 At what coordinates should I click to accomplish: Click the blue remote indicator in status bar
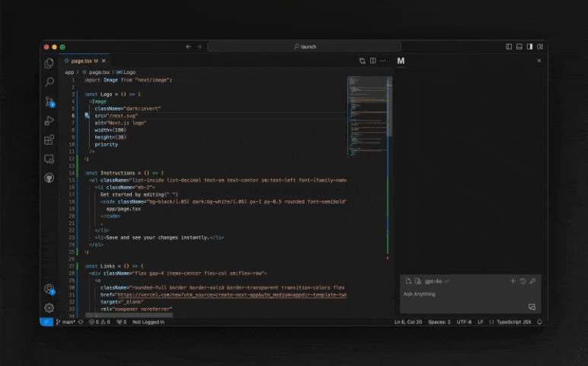46,322
